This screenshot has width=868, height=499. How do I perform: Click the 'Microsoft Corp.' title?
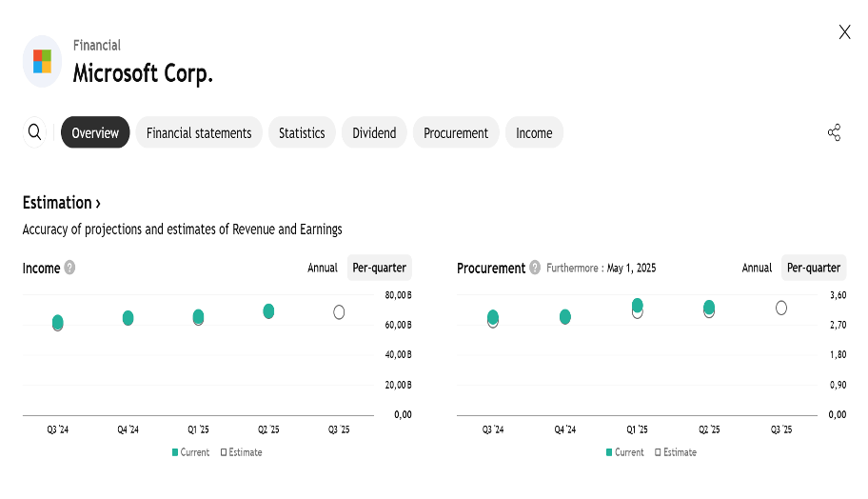point(143,73)
